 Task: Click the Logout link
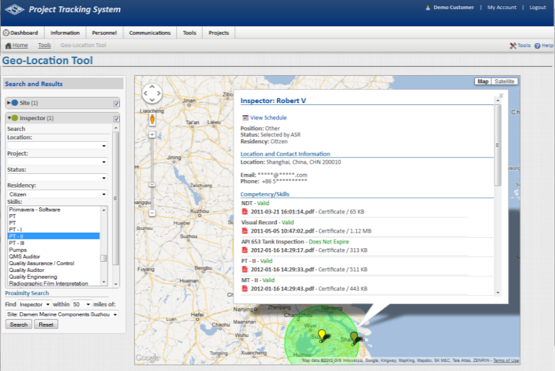pos(538,7)
